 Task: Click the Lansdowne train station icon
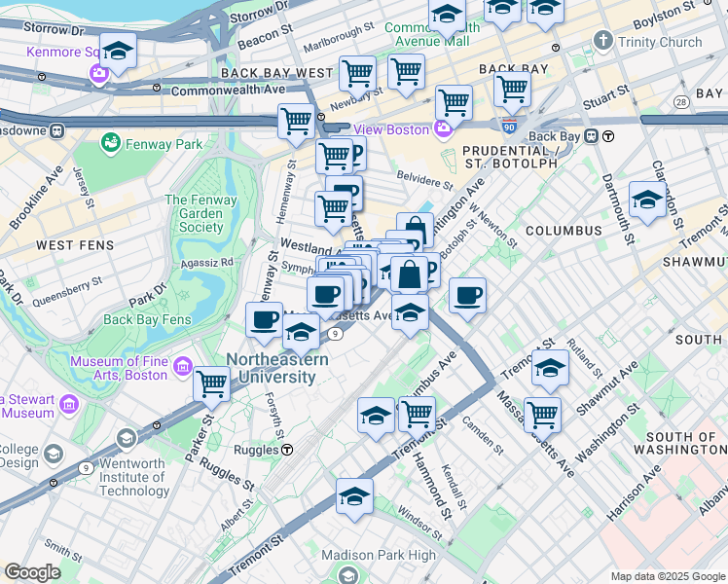[x=57, y=130]
